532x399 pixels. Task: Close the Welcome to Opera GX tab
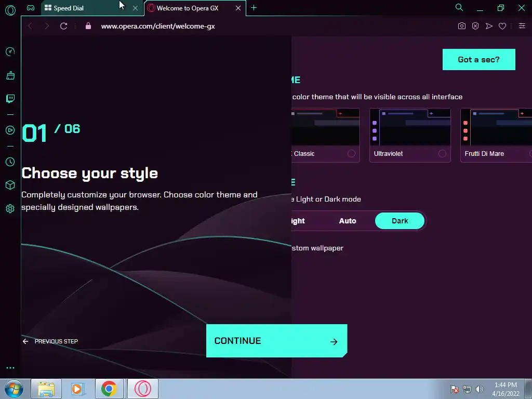pos(238,8)
